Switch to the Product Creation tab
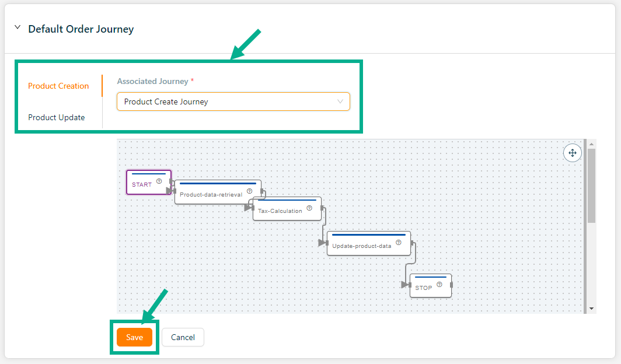The image size is (621, 364). (x=58, y=86)
